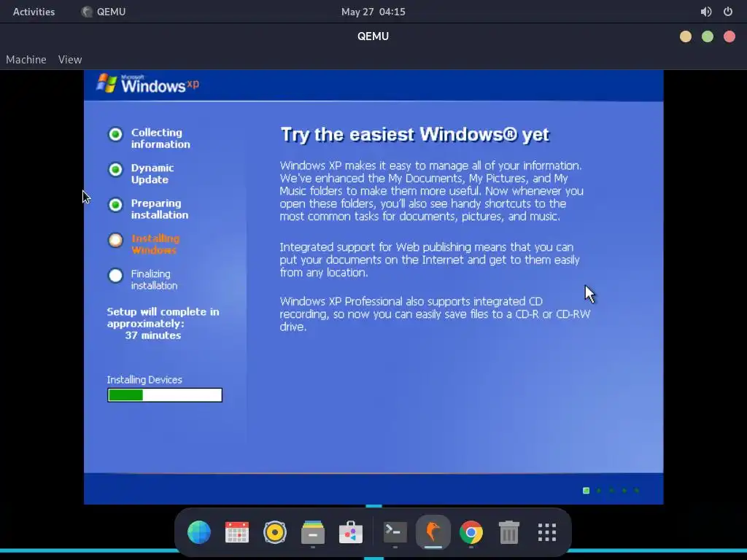Minimize QEMU with the yellow window button
747x560 pixels.
coord(686,36)
